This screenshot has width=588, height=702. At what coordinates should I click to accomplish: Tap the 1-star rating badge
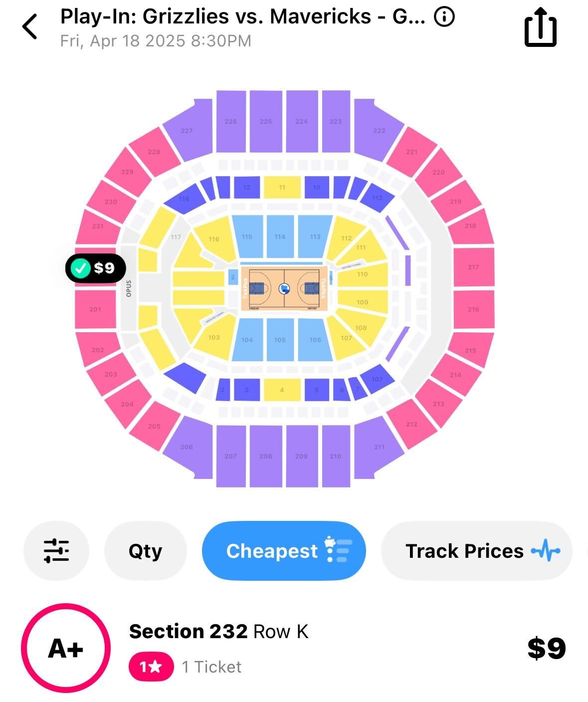click(x=151, y=667)
